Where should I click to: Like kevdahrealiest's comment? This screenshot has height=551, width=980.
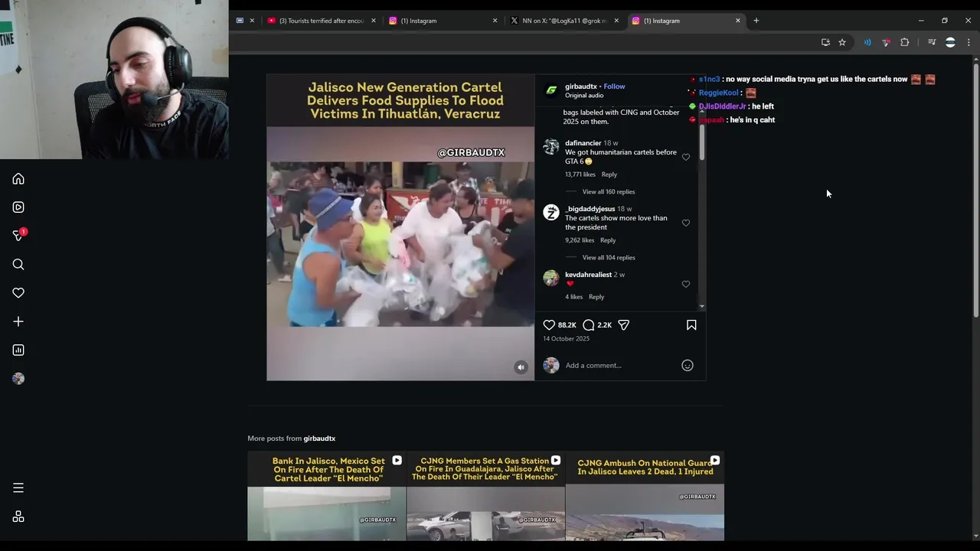[x=686, y=284]
